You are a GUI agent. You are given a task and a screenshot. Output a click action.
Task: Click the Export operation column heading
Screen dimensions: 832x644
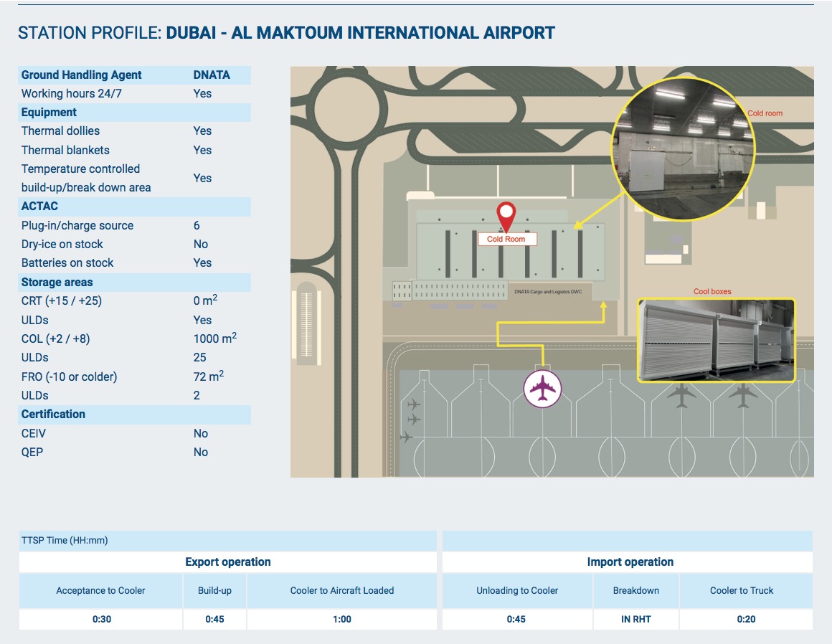(x=228, y=562)
